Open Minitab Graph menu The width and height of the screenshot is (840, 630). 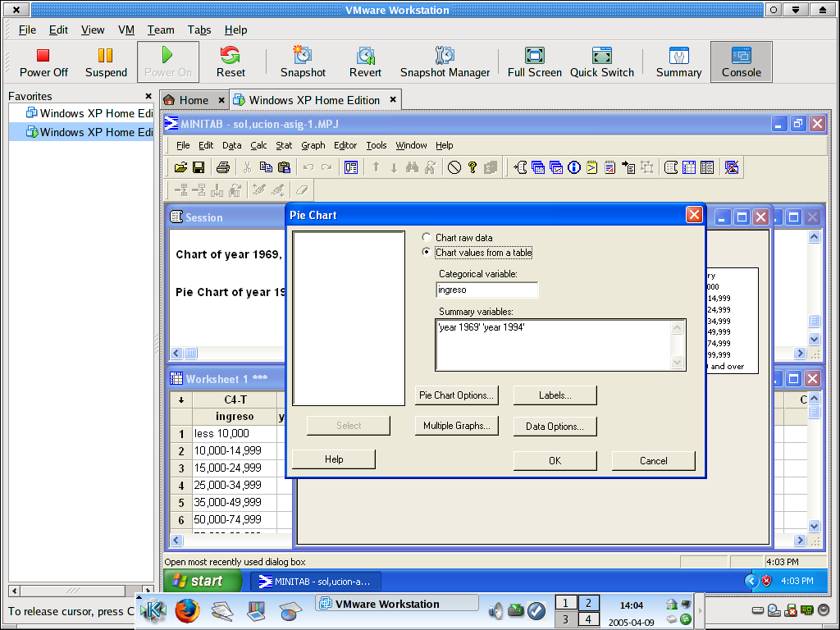pos(313,145)
